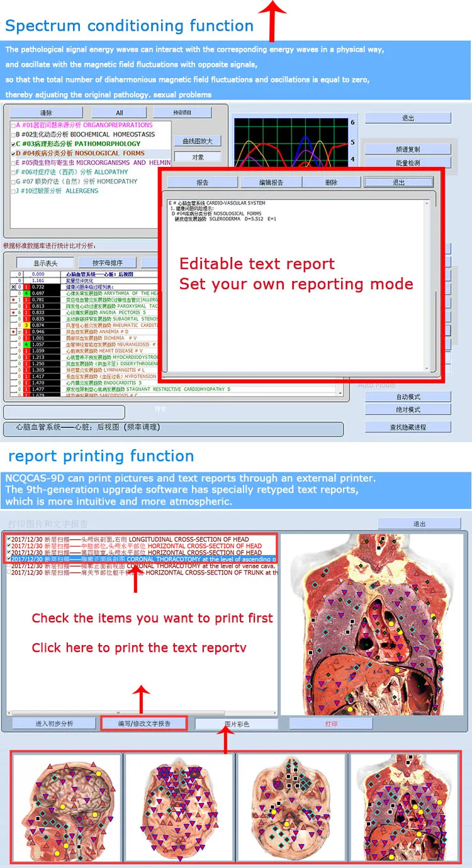Click 频谱复制 spectrum copy button
This screenshot has width=472, height=868.
coord(408,149)
